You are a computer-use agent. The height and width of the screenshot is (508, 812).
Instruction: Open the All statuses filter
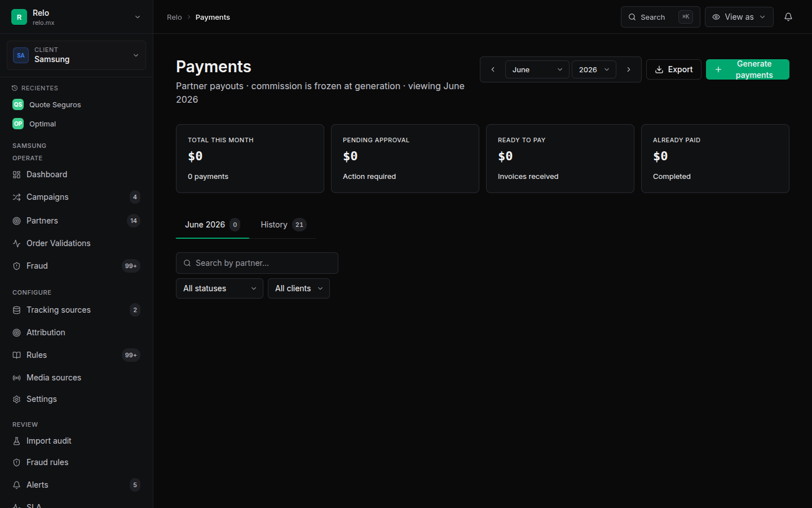coord(219,288)
